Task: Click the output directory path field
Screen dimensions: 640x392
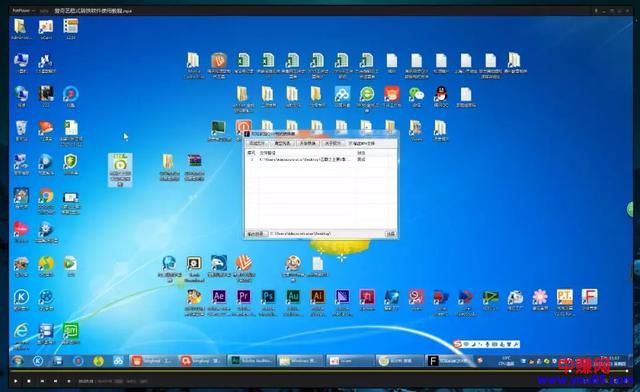Action: coord(326,234)
